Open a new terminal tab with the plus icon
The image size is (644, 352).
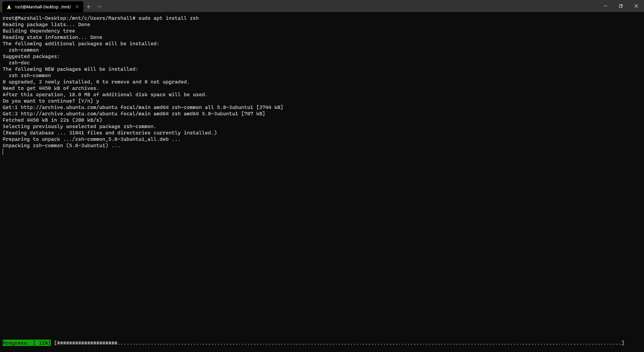[x=89, y=6]
